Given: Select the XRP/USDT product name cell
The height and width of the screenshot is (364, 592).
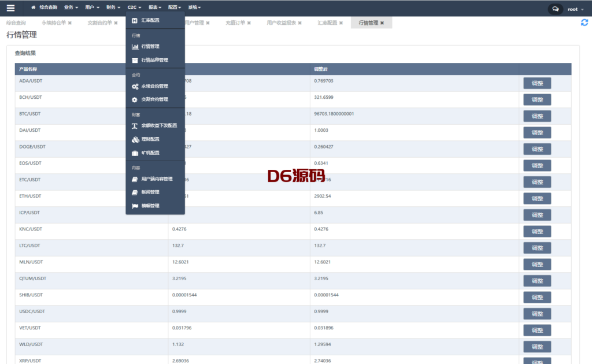Looking at the screenshot, I should (x=30, y=361).
